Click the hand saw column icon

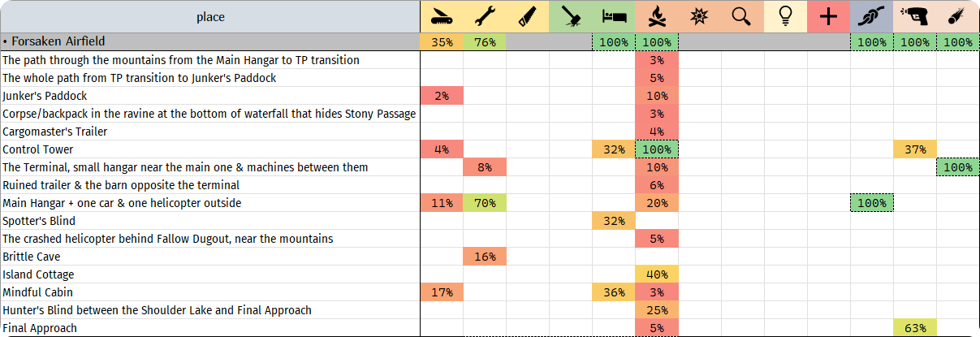[x=528, y=17]
